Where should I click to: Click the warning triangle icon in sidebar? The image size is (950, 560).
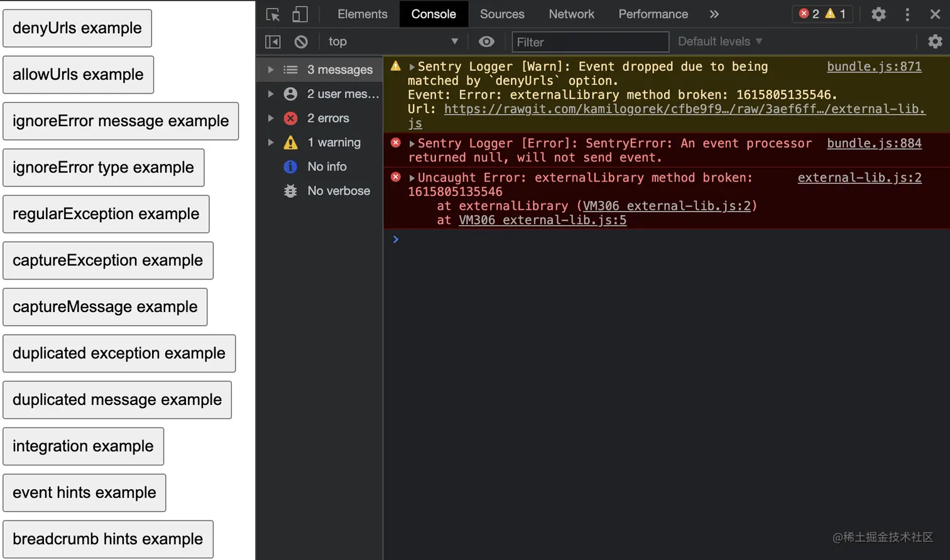click(x=290, y=143)
